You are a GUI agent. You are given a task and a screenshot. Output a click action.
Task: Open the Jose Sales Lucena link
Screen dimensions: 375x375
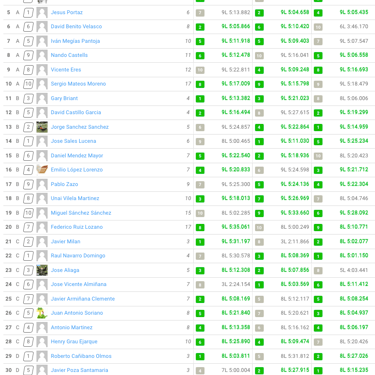coord(73,141)
